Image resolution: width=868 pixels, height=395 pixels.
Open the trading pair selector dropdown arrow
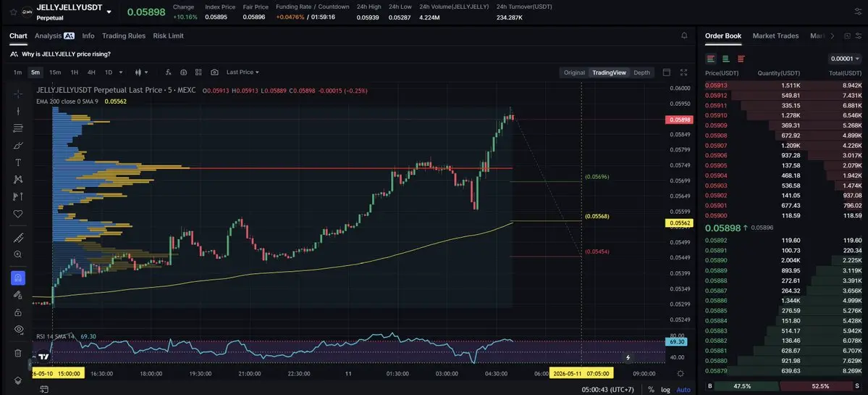[109, 12]
